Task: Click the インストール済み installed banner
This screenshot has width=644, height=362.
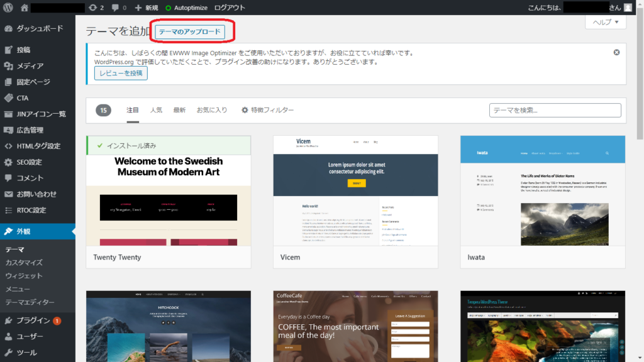Action: [x=169, y=146]
